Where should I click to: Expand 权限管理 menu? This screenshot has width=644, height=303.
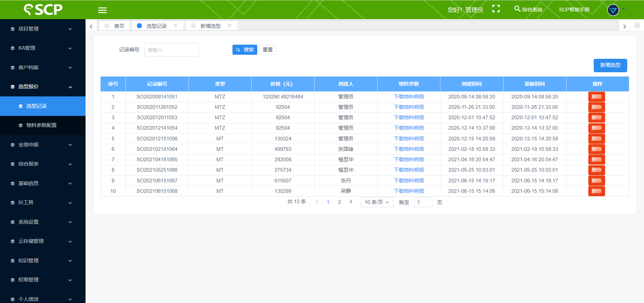[x=43, y=280]
